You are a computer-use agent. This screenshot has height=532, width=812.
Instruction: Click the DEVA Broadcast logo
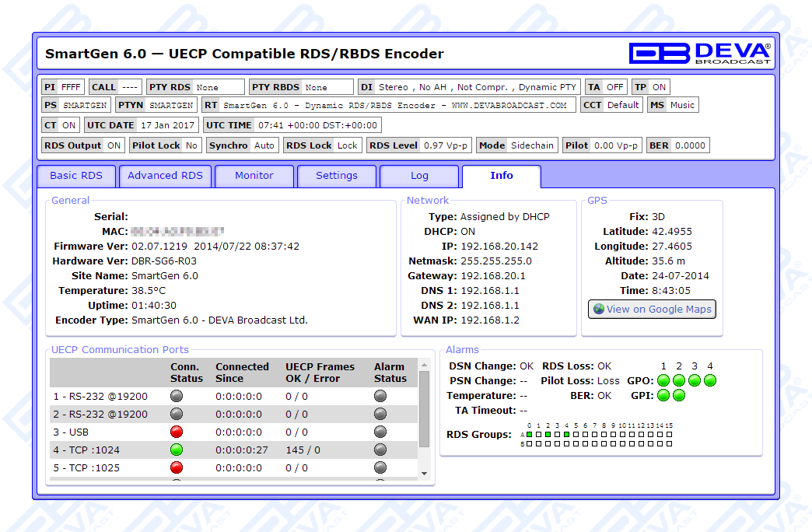699,53
